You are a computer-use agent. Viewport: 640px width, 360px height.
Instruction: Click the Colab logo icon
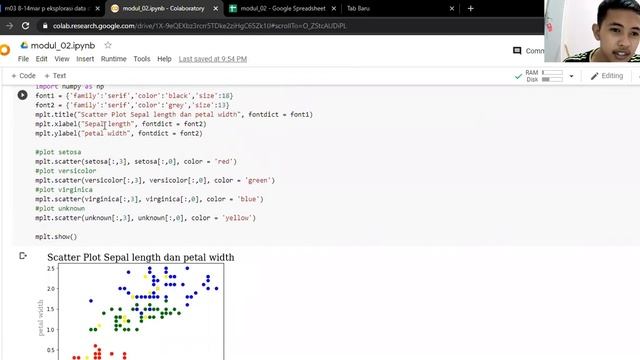(x=4, y=50)
